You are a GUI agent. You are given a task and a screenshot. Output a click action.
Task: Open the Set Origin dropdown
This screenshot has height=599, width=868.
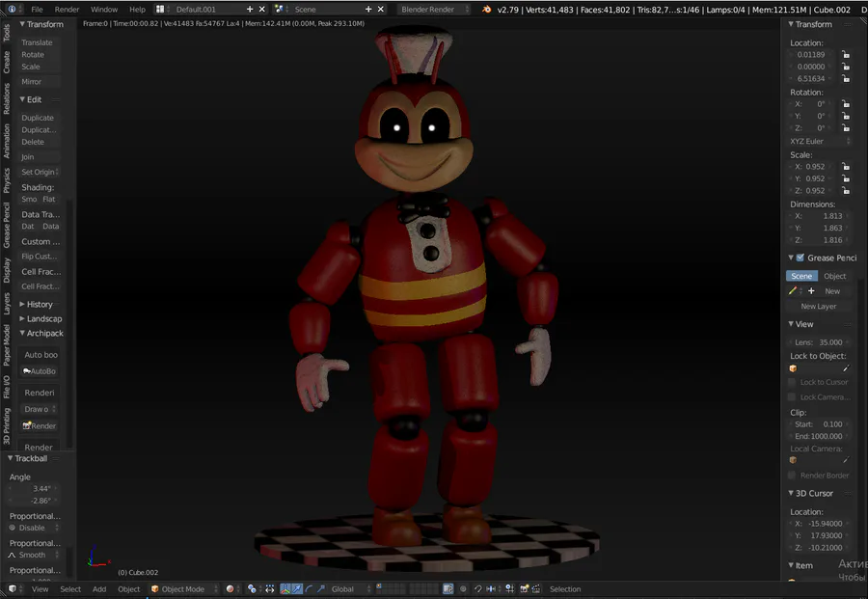click(40, 172)
